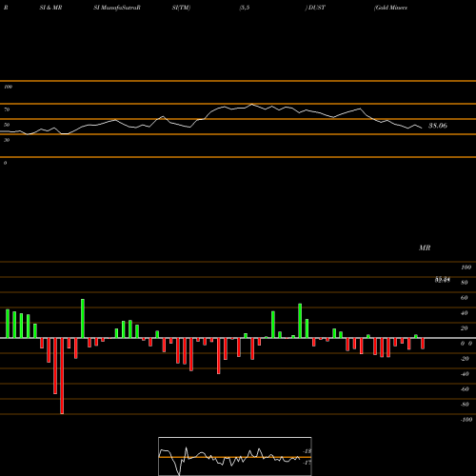Click the 'SI MunafaSutraR' header text
This screenshot has height=476, width=476.
tap(117, 8)
